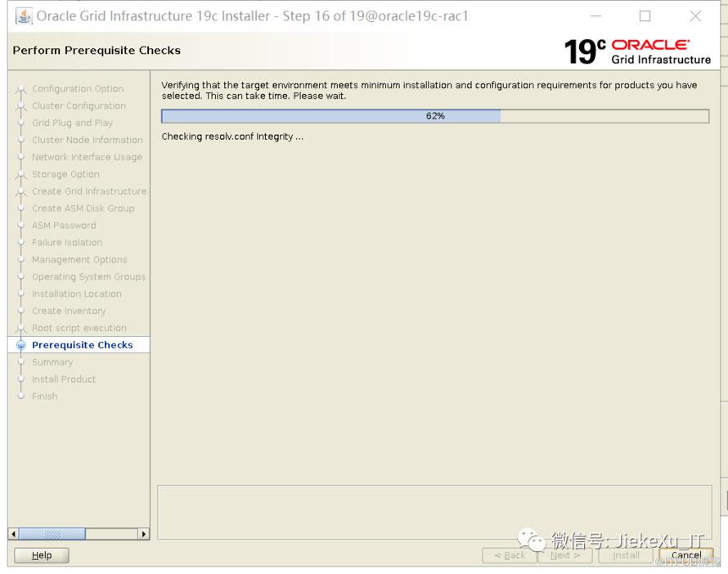
Task: Select Configuration Option step
Action: tap(78, 88)
